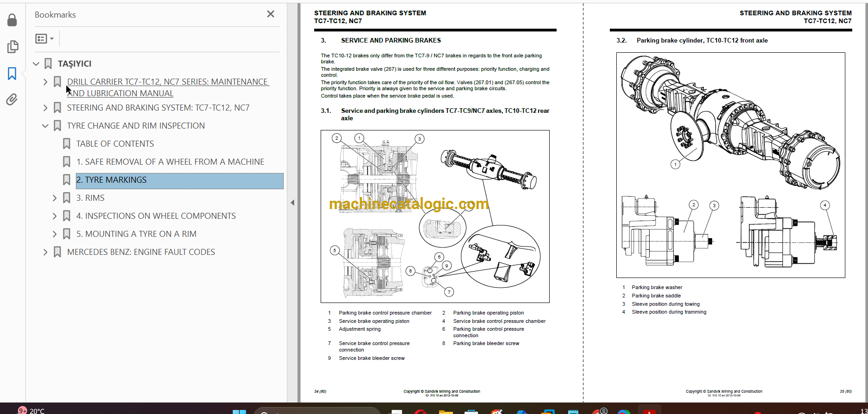Open 5. MOUNTING A TYRE ON A RIM bookmark
868x414 pixels.
tap(136, 234)
